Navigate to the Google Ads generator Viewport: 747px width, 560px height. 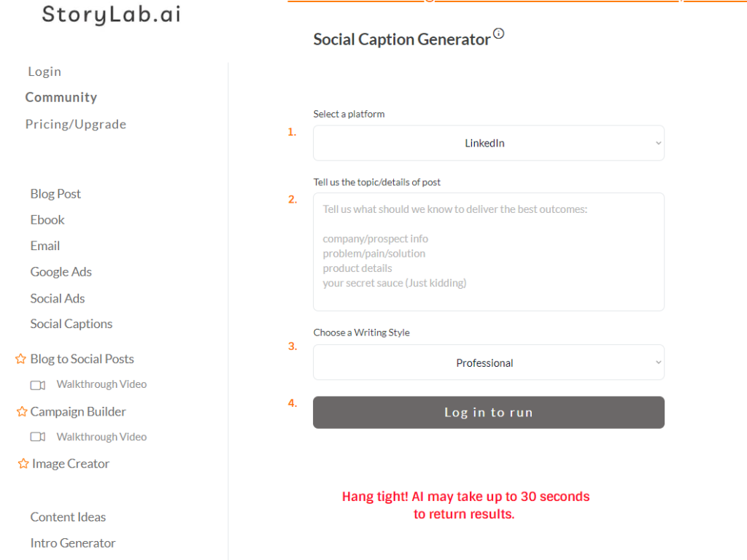click(x=61, y=271)
